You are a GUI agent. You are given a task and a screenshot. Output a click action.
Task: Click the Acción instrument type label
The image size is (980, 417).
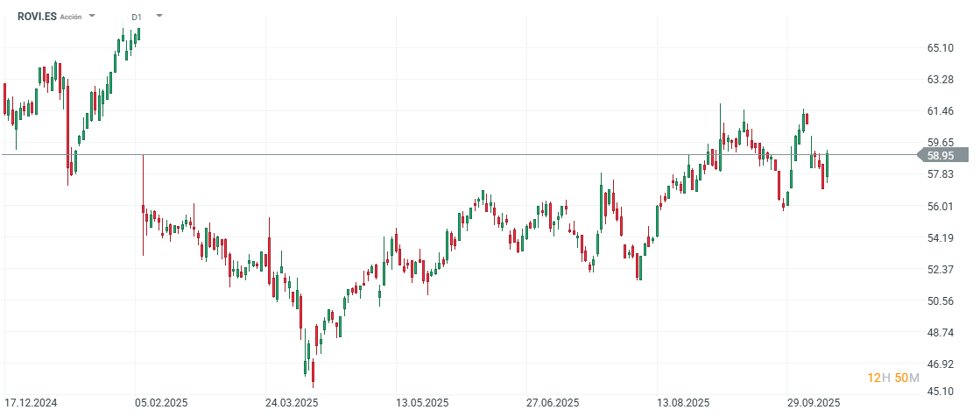point(71,17)
